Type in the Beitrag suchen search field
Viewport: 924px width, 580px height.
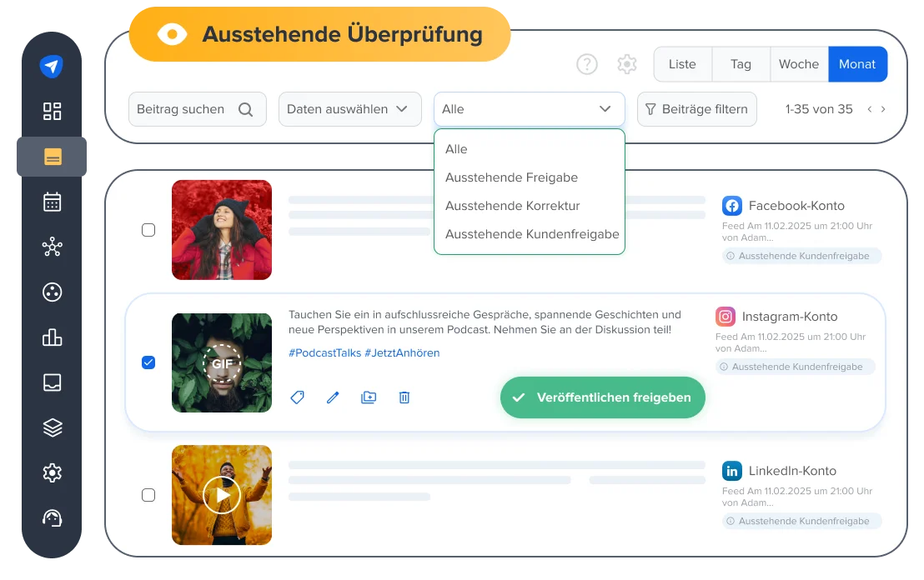[192, 108]
